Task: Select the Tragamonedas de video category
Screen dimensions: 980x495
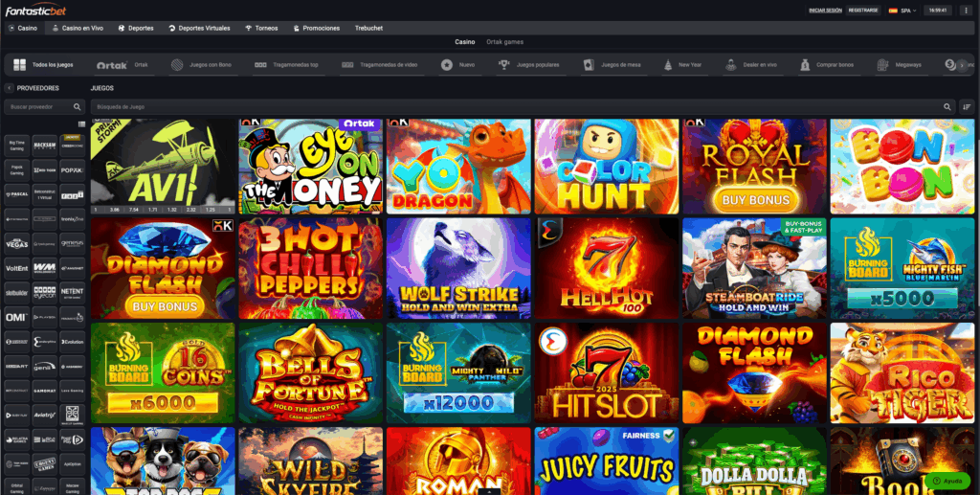Action: (x=379, y=65)
